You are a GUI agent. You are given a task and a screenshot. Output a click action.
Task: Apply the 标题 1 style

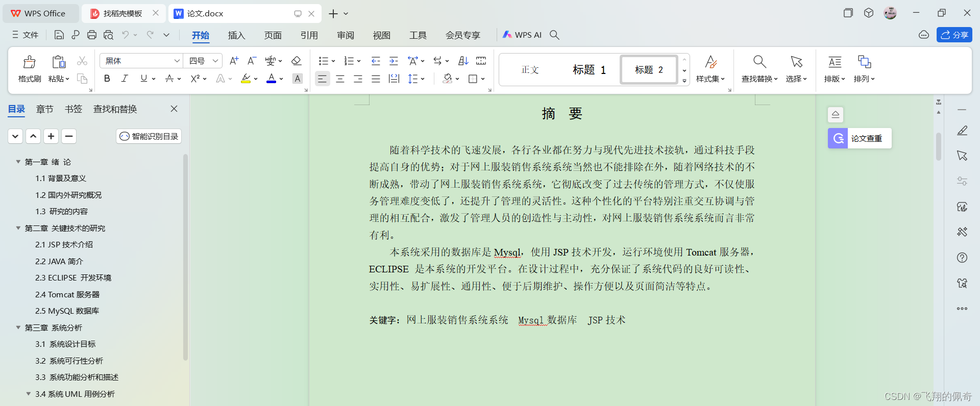click(x=589, y=69)
